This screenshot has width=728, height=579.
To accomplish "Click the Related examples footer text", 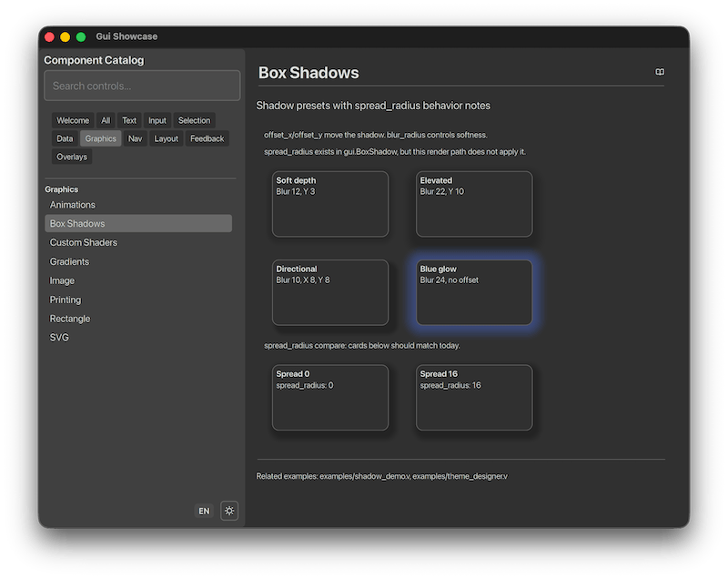I will pyautogui.click(x=381, y=476).
